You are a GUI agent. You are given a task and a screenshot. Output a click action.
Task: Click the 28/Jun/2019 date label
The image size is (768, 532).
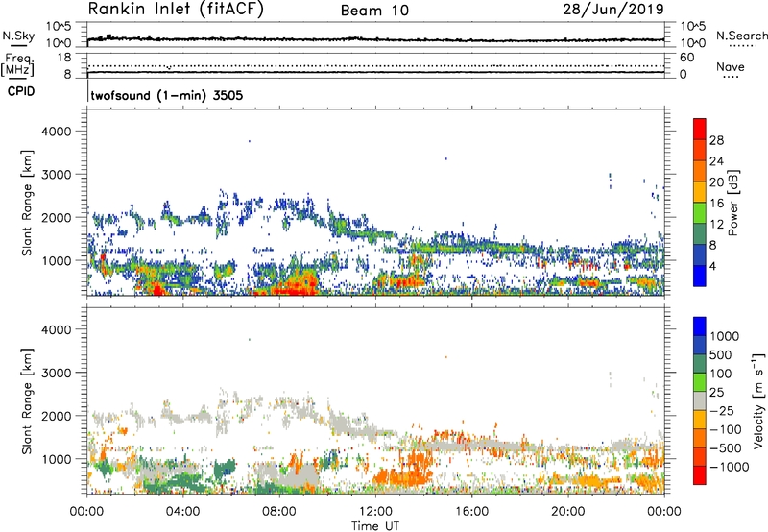[x=619, y=10]
